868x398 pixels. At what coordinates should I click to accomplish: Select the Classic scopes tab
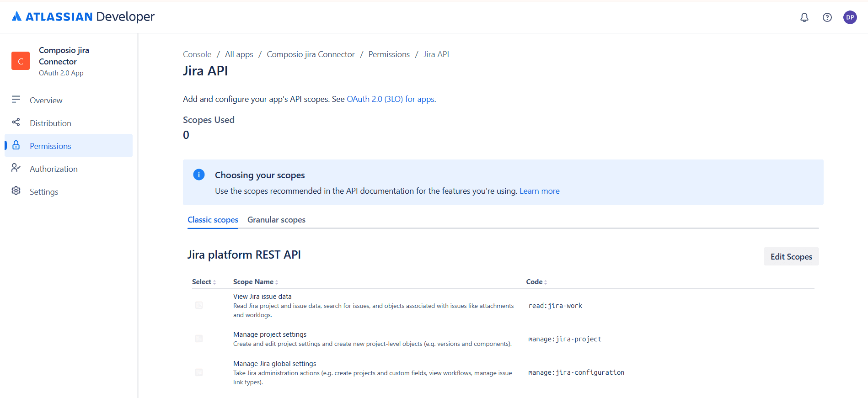click(213, 220)
